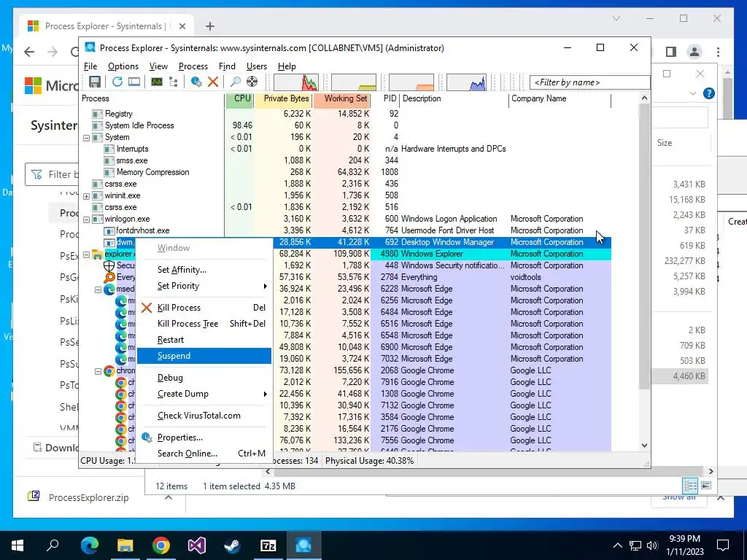Click the Kill Process red X toolbar icon
Image resolution: width=747 pixels, height=560 pixels.
(213, 82)
